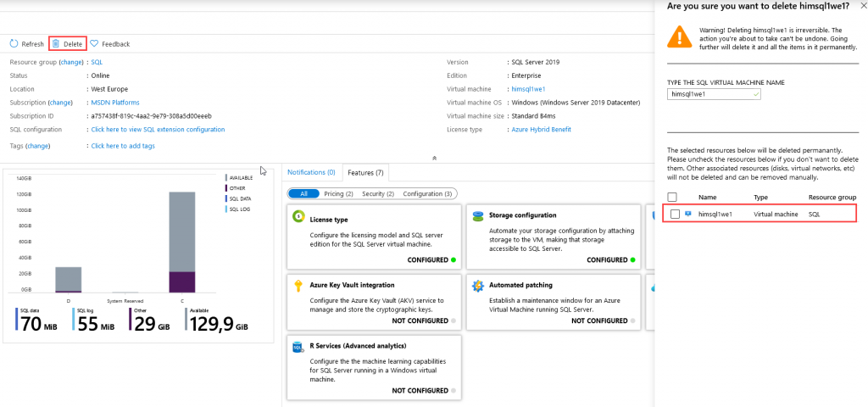Filter features by Security (2)
This screenshot has height=407, width=868.
378,194
